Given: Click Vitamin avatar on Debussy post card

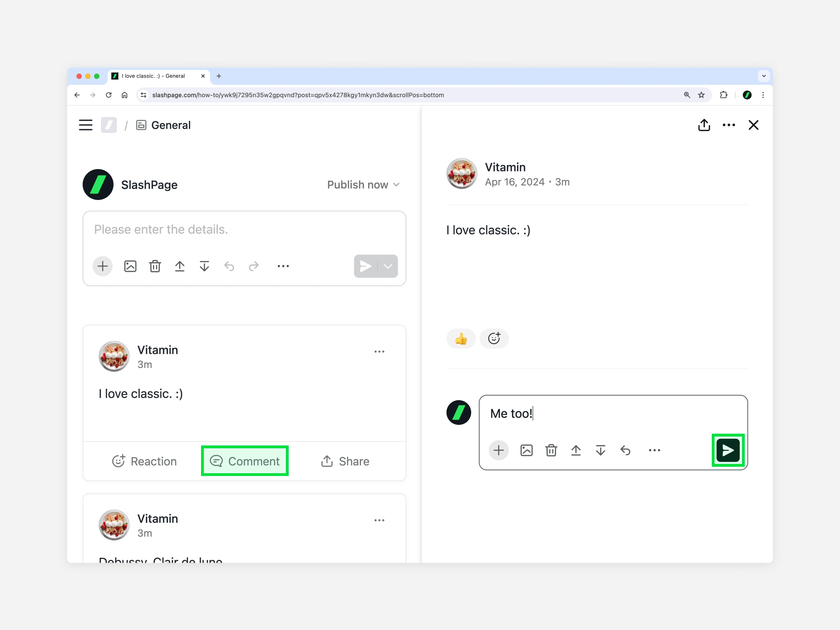Looking at the screenshot, I should tap(114, 525).
